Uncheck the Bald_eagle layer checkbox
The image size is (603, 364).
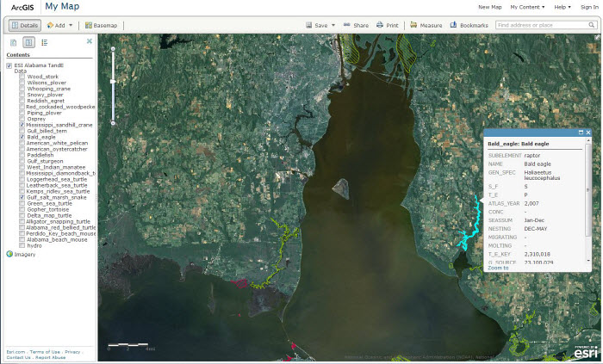click(x=22, y=137)
